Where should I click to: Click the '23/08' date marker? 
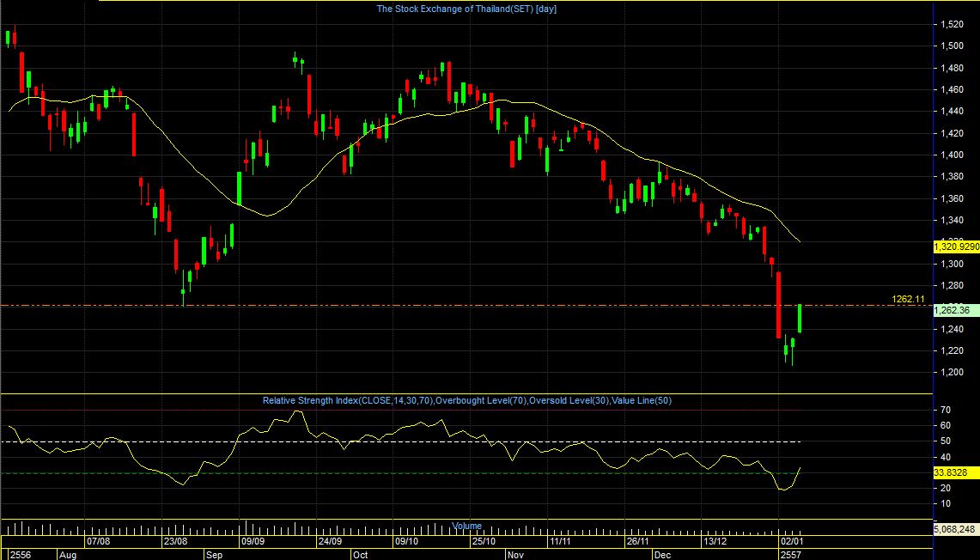[175, 540]
